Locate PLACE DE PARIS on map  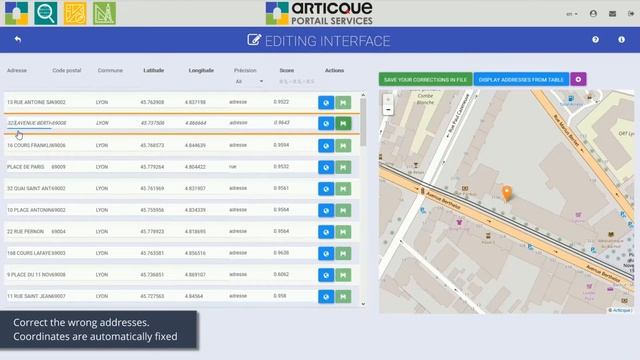[326, 167]
